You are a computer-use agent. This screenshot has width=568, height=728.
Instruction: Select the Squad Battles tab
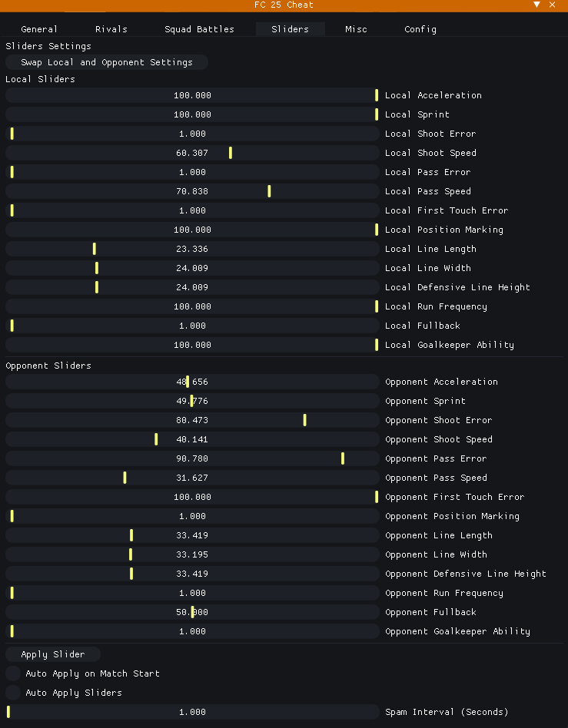tap(199, 29)
